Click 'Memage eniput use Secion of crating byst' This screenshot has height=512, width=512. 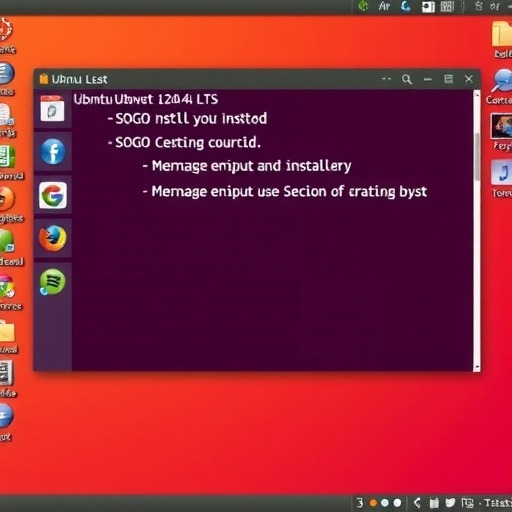(285, 192)
